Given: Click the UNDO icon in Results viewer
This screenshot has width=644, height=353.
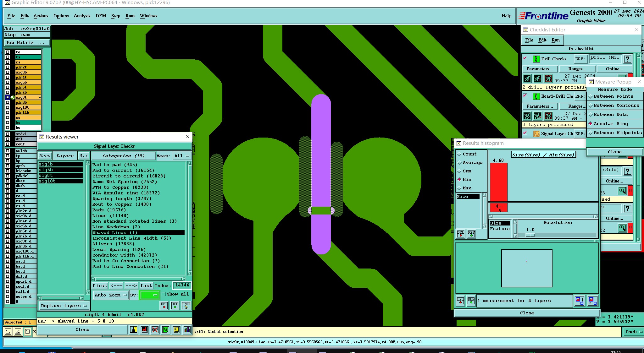Looking at the screenshot, I should tap(186, 305).
